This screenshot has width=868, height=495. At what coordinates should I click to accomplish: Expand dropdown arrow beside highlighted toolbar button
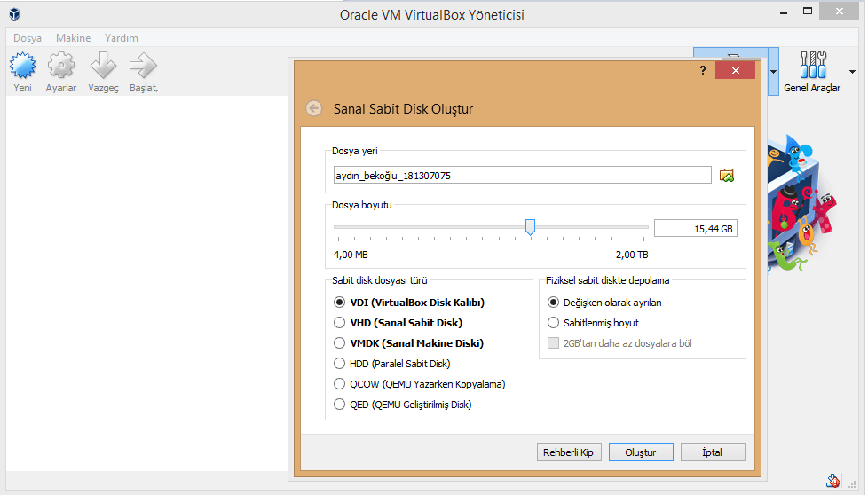click(773, 72)
